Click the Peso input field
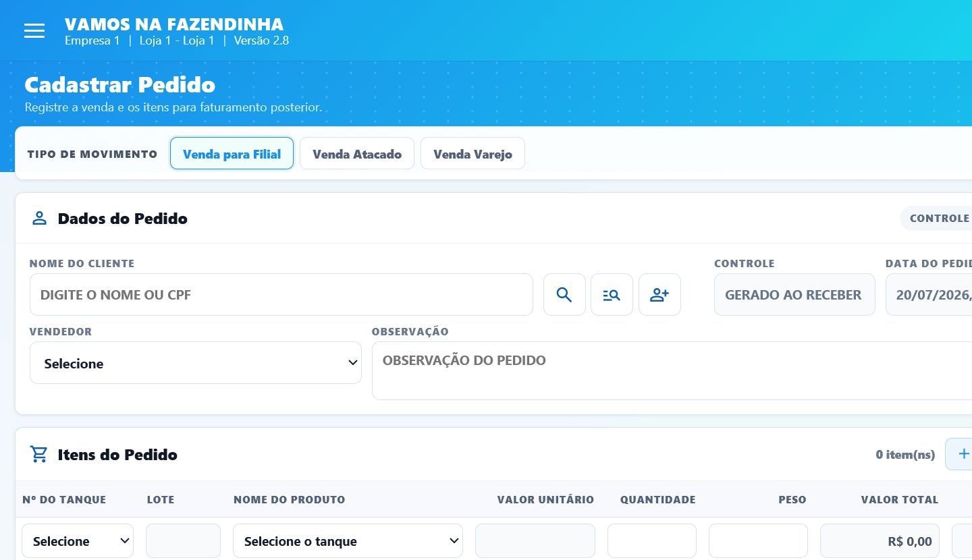972x560 pixels. [x=758, y=541]
